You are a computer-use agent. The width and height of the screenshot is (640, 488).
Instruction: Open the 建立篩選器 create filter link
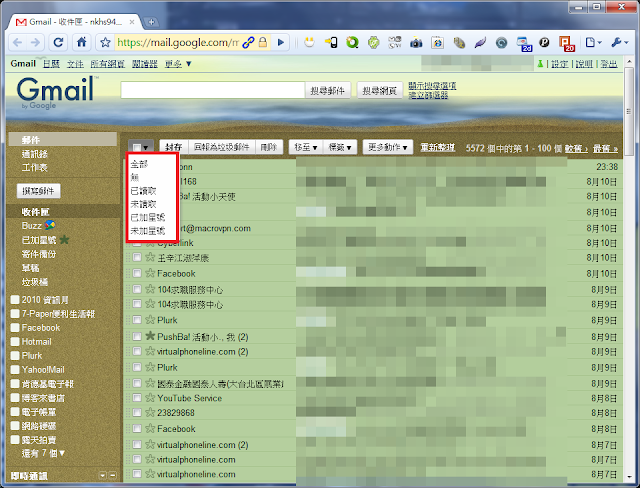coord(428,95)
